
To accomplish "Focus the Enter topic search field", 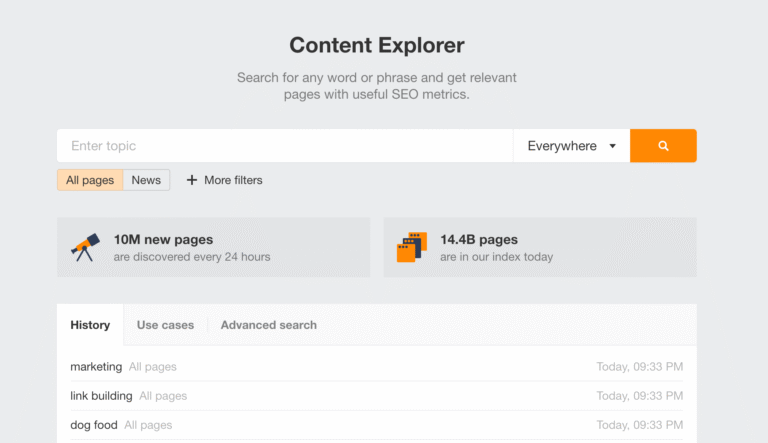I will [285, 146].
